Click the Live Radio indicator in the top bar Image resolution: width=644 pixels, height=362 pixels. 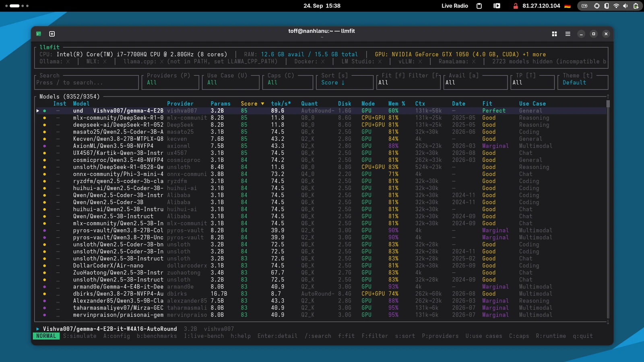click(455, 6)
